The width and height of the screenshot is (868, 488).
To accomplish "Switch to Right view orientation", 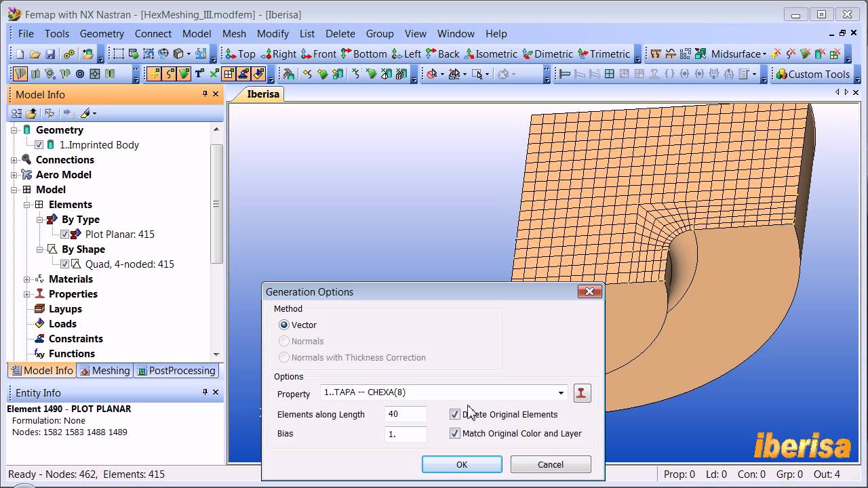I will [x=278, y=54].
